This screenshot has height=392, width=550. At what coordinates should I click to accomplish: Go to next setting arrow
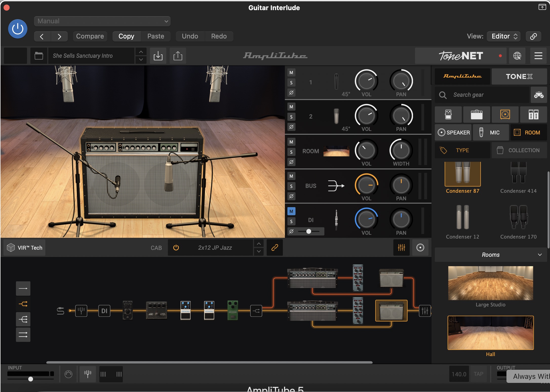(59, 36)
